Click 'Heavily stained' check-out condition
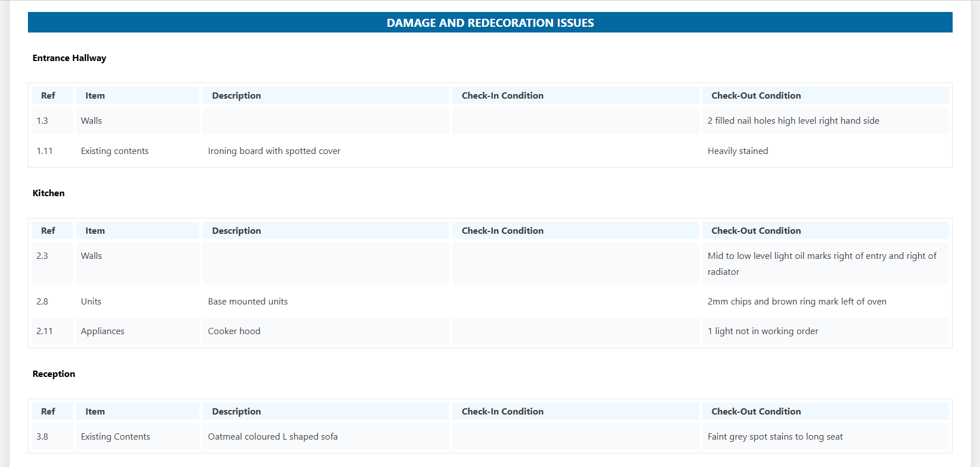 (x=738, y=151)
